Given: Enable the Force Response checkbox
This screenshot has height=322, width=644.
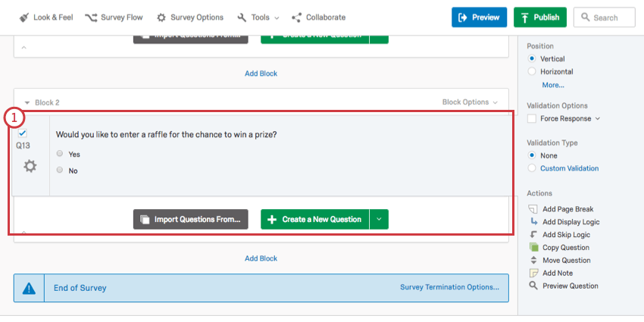Looking at the screenshot, I should tap(532, 119).
